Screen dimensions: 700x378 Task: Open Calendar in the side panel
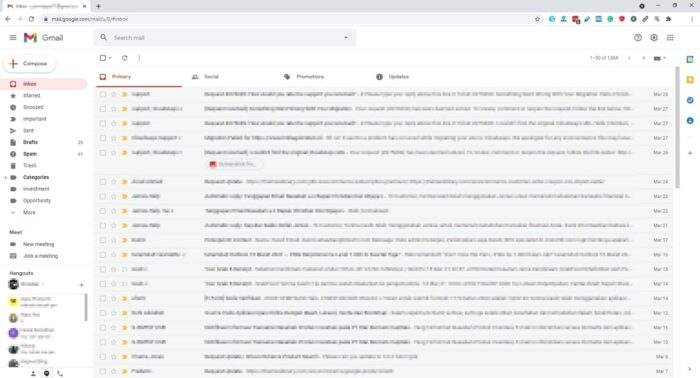(x=690, y=59)
